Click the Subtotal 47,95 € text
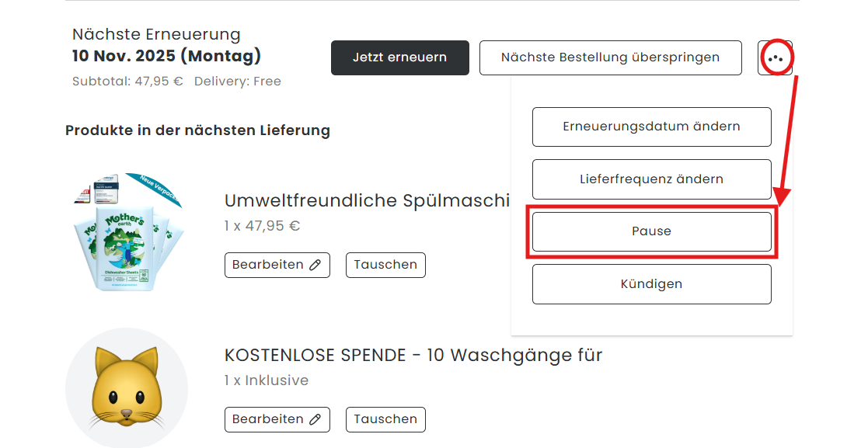Image resolution: width=868 pixels, height=448 pixels. (x=127, y=82)
